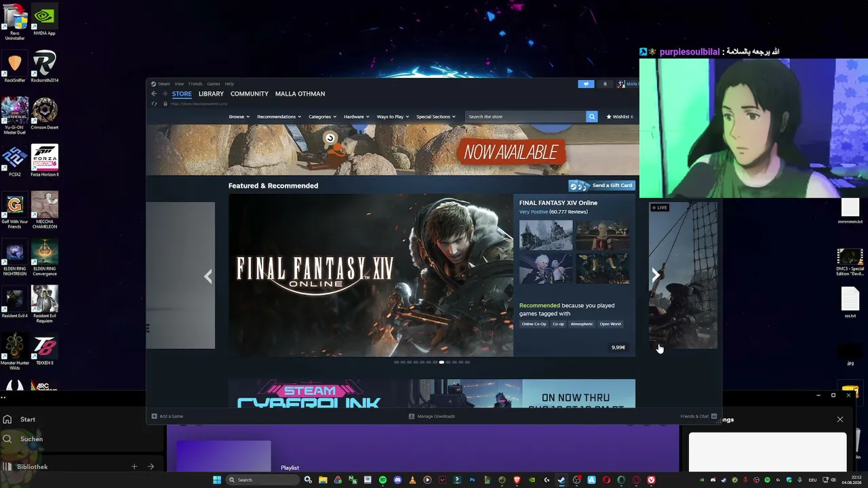Open the MALLA OTHMAN profile tab

(x=300, y=94)
